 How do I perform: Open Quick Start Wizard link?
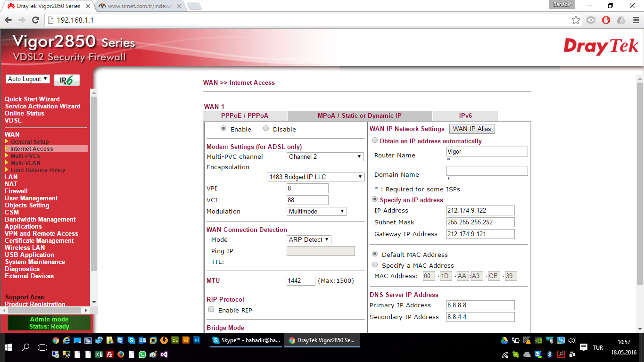[32, 99]
